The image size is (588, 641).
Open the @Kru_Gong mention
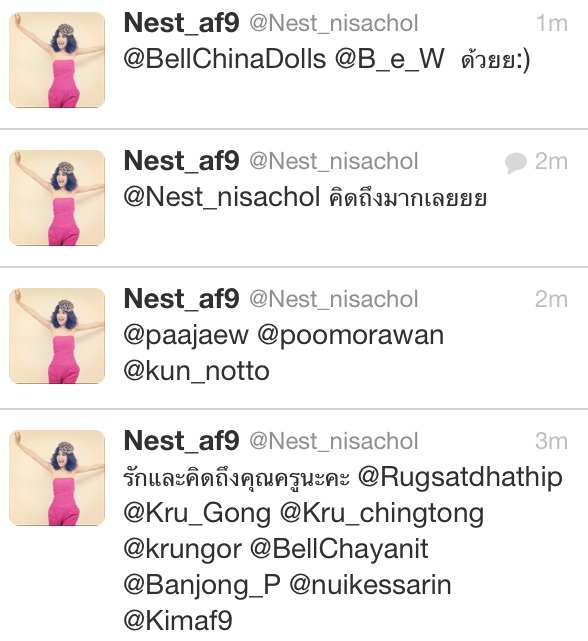tap(197, 513)
